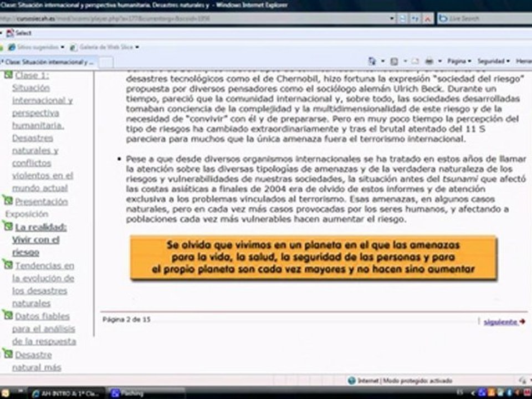Screen dimensions: 532x399
Task: Click green icon beside La realidad link
Action: 7,226
